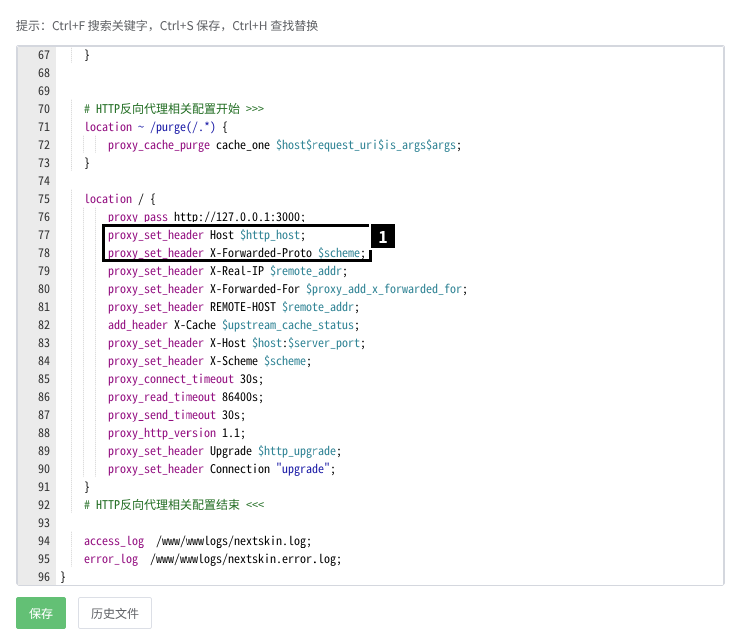Click the add_header X-Cache line

coord(233,325)
